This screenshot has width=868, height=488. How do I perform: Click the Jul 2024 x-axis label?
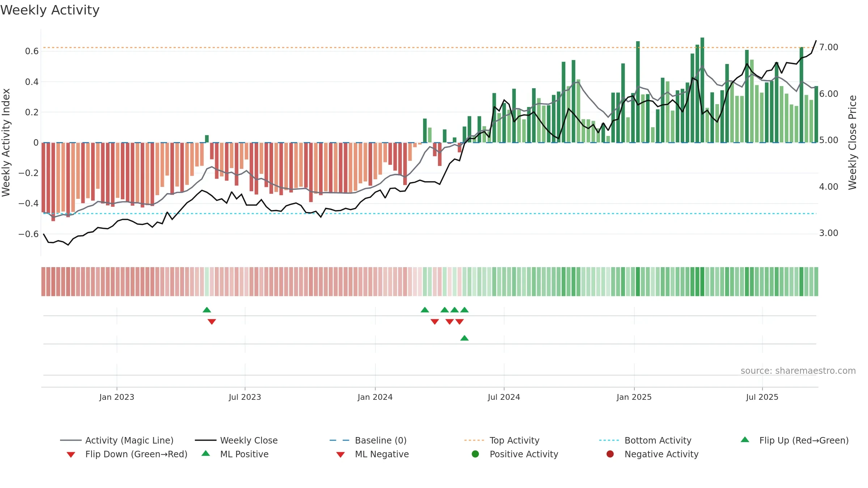(x=504, y=397)
